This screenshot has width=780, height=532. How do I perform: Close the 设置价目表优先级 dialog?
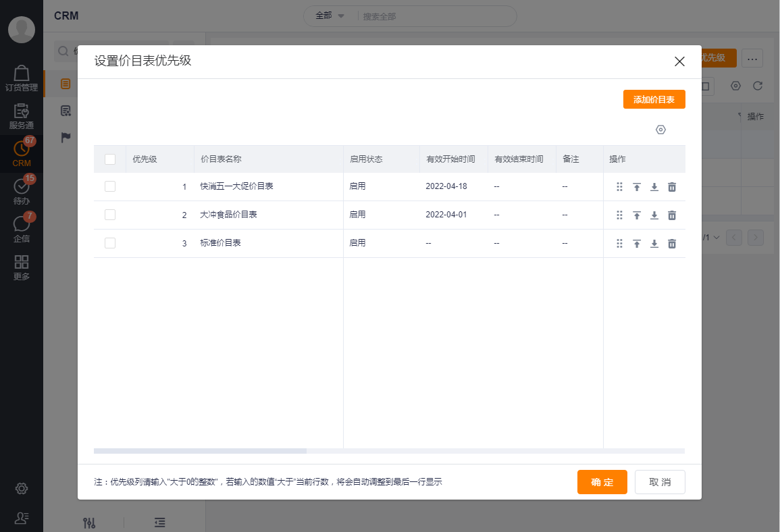click(679, 61)
